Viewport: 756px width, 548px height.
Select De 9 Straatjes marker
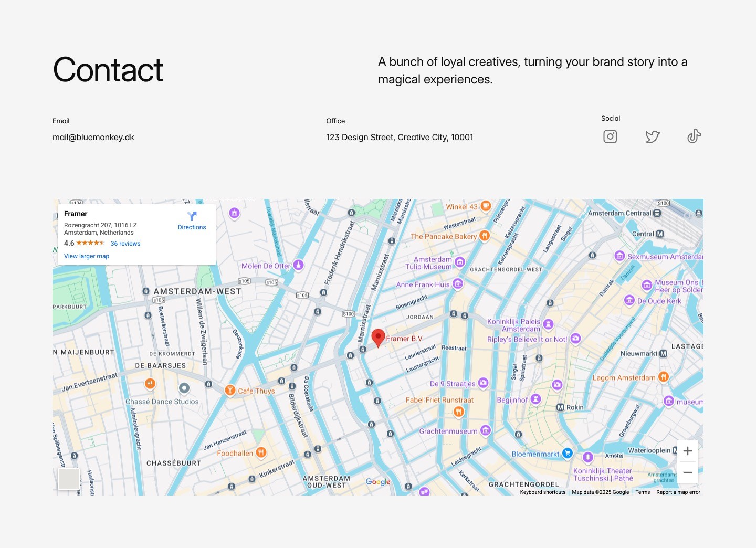coord(483,383)
